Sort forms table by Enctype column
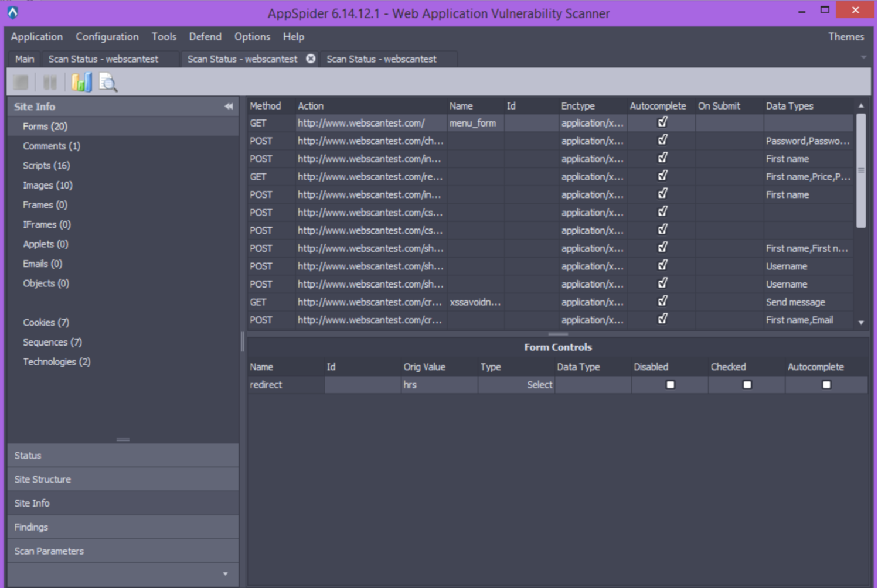Screen dimensions: 878x588 pyautogui.click(x=593, y=106)
